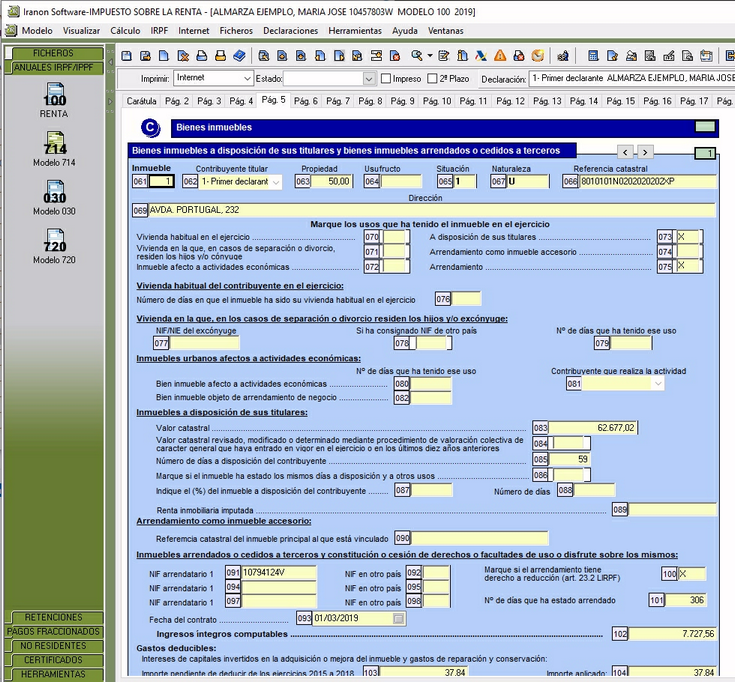Click the FICHEROS sidebar button
The height and width of the screenshot is (682, 735).
(x=54, y=53)
